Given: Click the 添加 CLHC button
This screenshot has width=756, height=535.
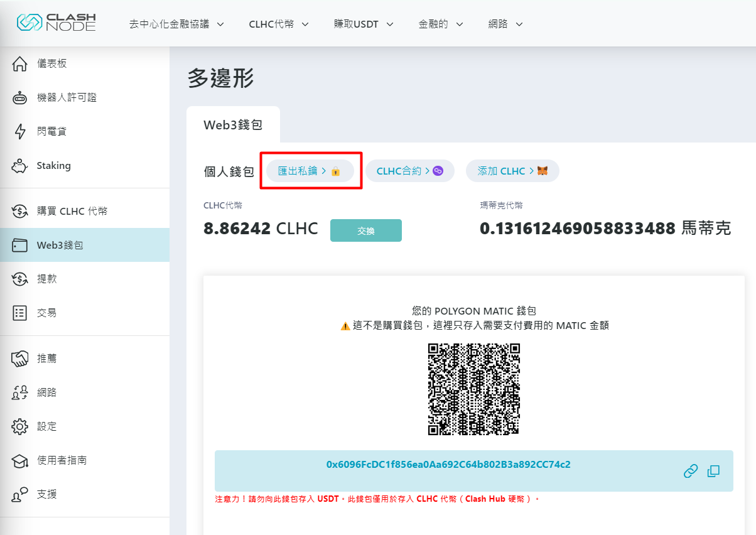Looking at the screenshot, I should point(512,171).
